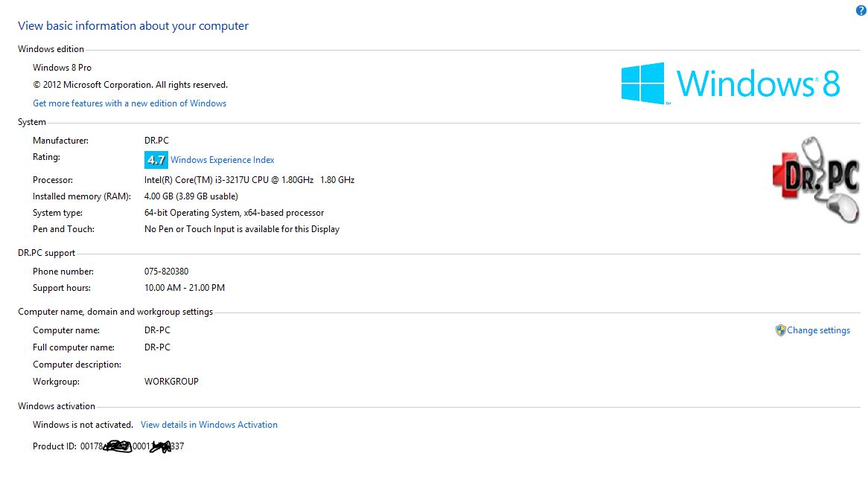Viewport: 868px width, 491px height.
Task: Click the DR.PC support section heading
Action: click(x=46, y=253)
